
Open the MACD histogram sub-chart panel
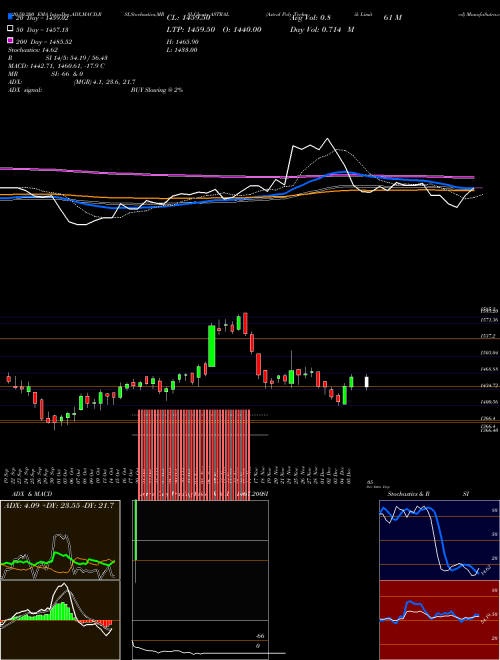[60, 620]
